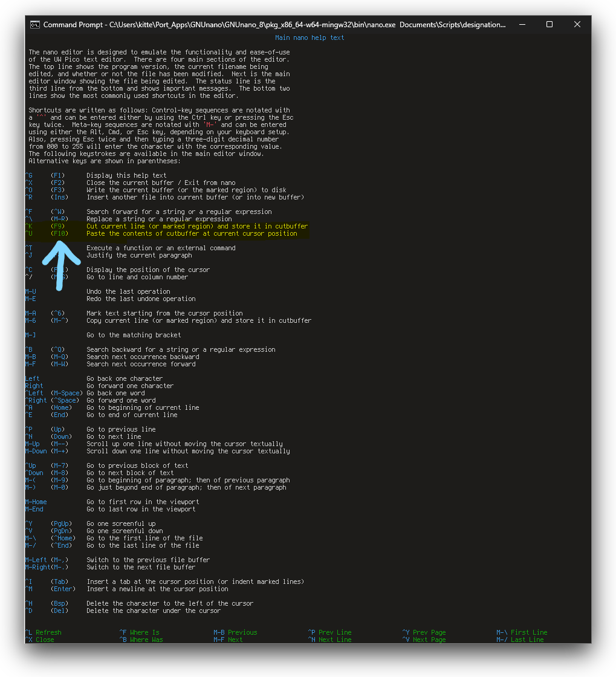This screenshot has width=616, height=677.
Task: Maximize the Command Prompt window
Action: click(550, 25)
